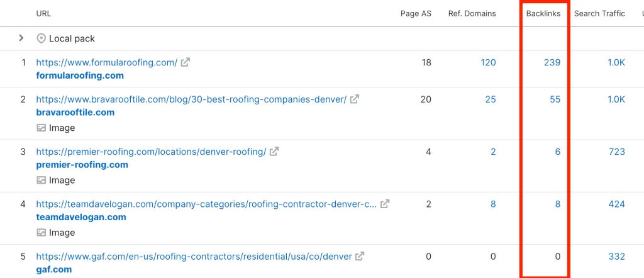Open 8 backlinks for teamdavelogan.com
The width and height of the screenshot is (644, 278).
tap(558, 204)
